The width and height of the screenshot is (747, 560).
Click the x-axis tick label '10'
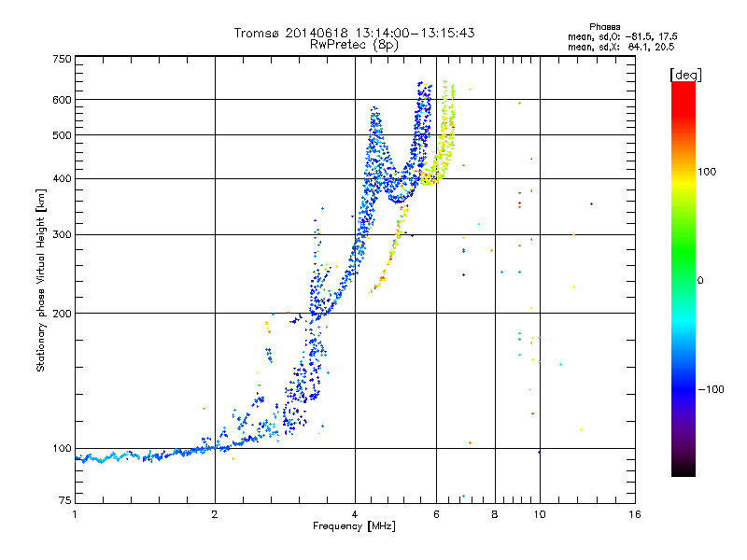[540, 514]
